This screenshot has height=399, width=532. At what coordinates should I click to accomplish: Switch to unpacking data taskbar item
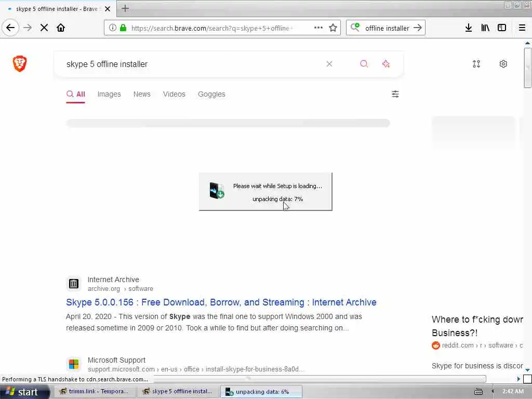[261, 392]
